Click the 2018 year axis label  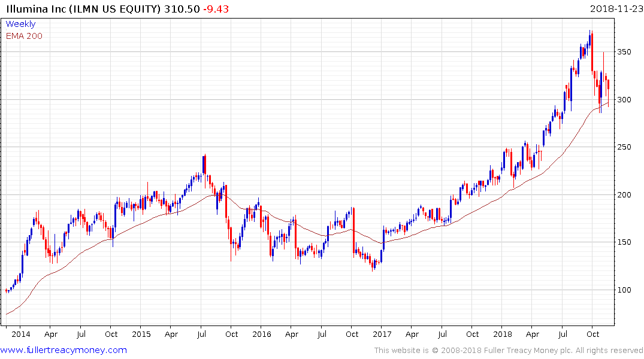(502, 334)
